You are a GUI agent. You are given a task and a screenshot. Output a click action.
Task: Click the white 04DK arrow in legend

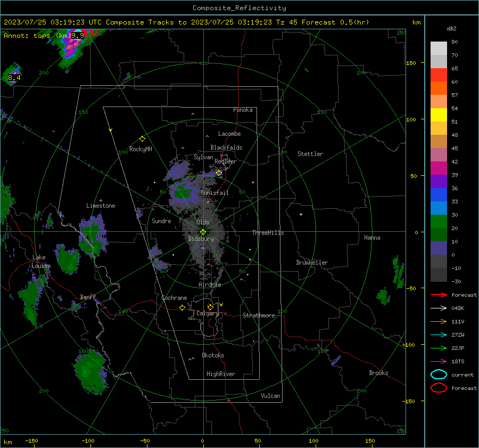(x=439, y=308)
